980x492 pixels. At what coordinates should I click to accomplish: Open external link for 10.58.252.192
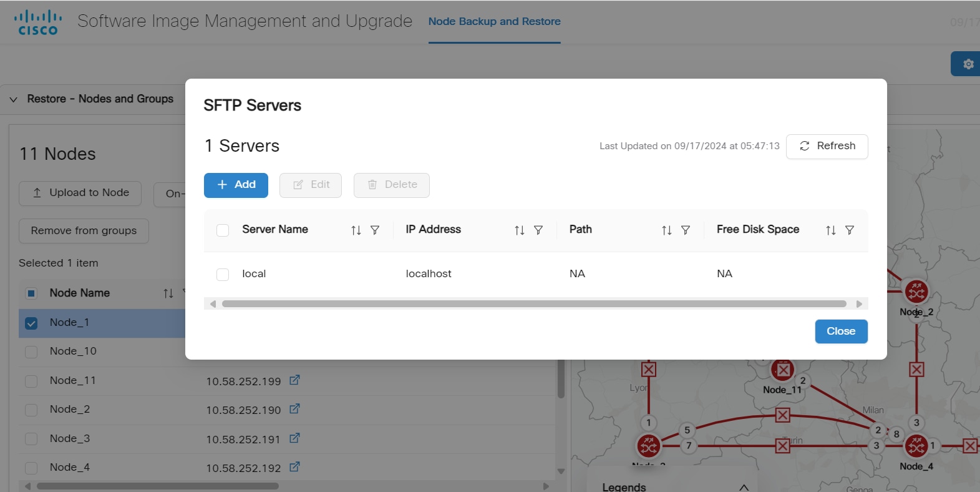pyautogui.click(x=294, y=467)
